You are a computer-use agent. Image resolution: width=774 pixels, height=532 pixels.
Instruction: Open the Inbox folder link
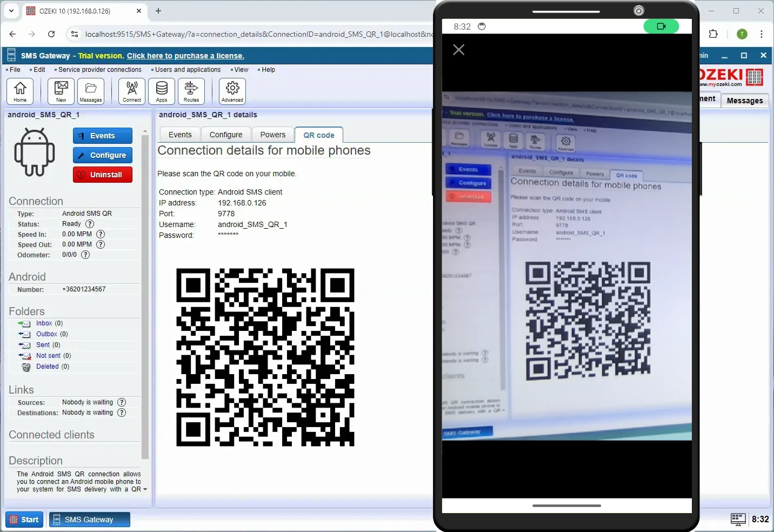point(44,323)
